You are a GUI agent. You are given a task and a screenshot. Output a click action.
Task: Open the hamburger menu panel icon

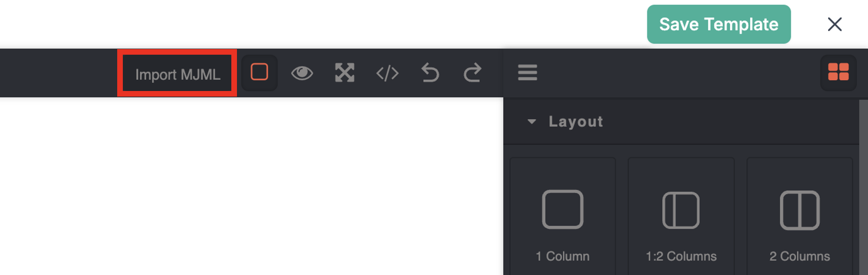point(527,73)
